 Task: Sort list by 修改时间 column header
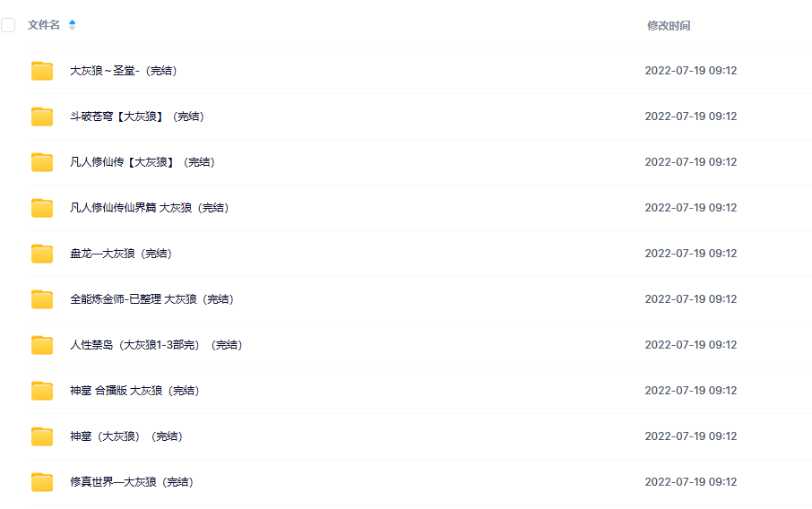point(669,26)
